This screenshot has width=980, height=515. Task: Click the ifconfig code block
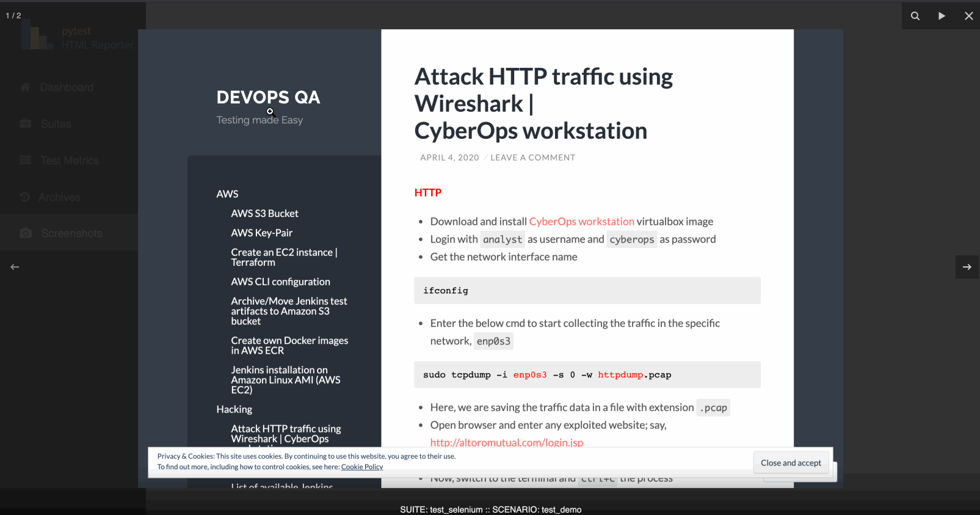(587, 290)
